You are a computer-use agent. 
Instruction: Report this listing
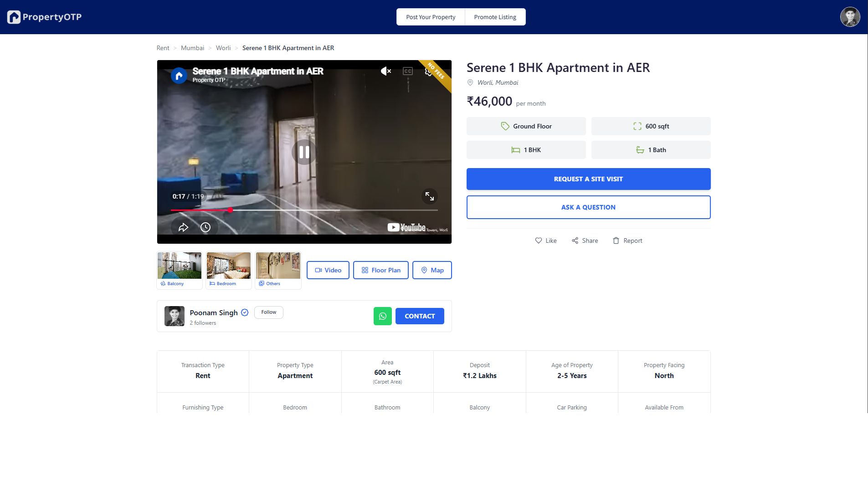pyautogui.click(x=627, y=240)
